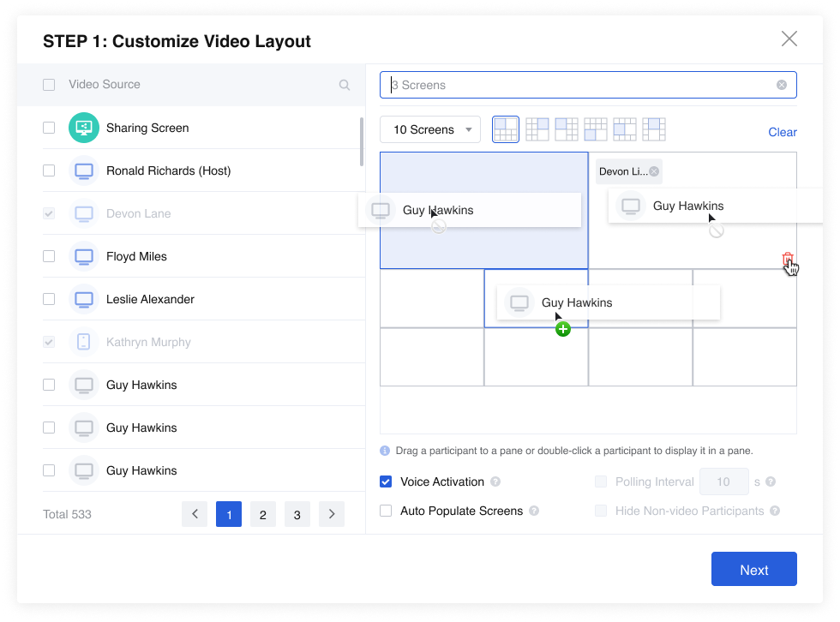The height and width of the screenshot is (622, 840).
Task: Go to the previous page arrow
Action: (x=195, y=514)
